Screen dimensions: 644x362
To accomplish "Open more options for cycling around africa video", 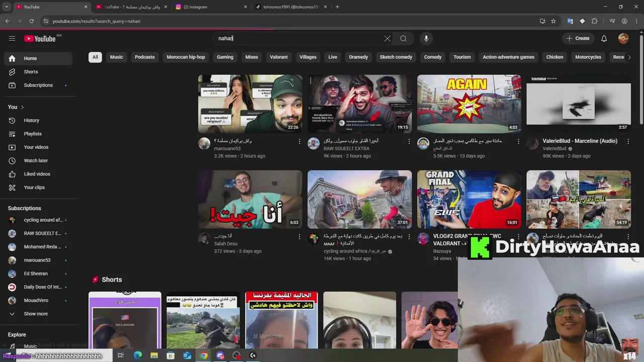I will (409, 237).
